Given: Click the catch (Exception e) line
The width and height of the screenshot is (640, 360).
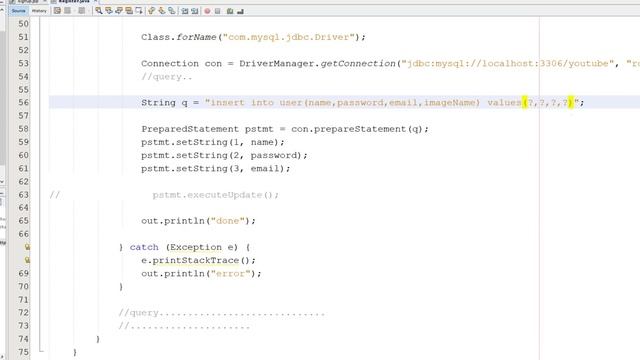Looking at the screenshot, I should [184, 247].
